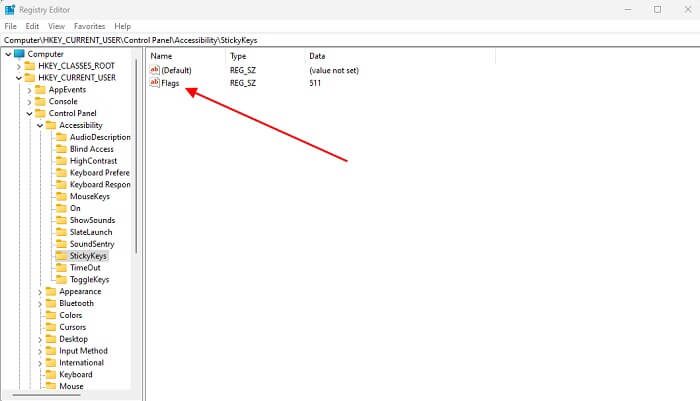Viewport: 700px width, 401px height.
Task: Expand the Console key
Action: click(29, 102)
